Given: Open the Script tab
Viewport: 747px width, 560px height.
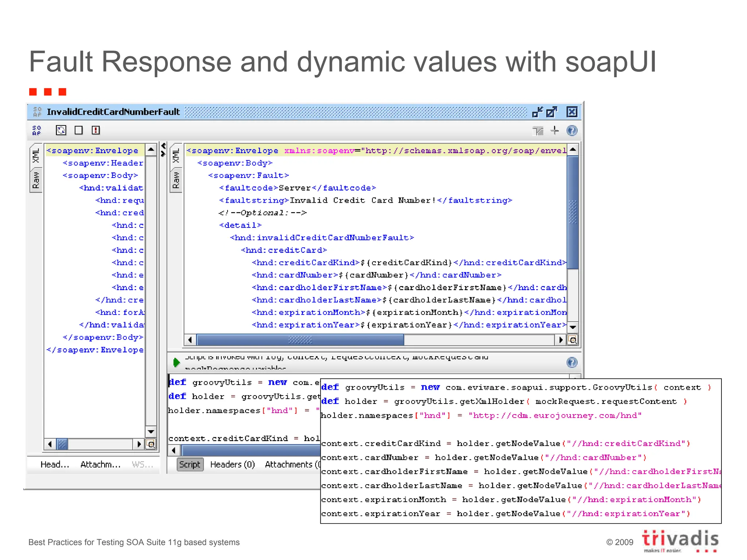Looking at the screenshot, I should [x=190, y=464].
